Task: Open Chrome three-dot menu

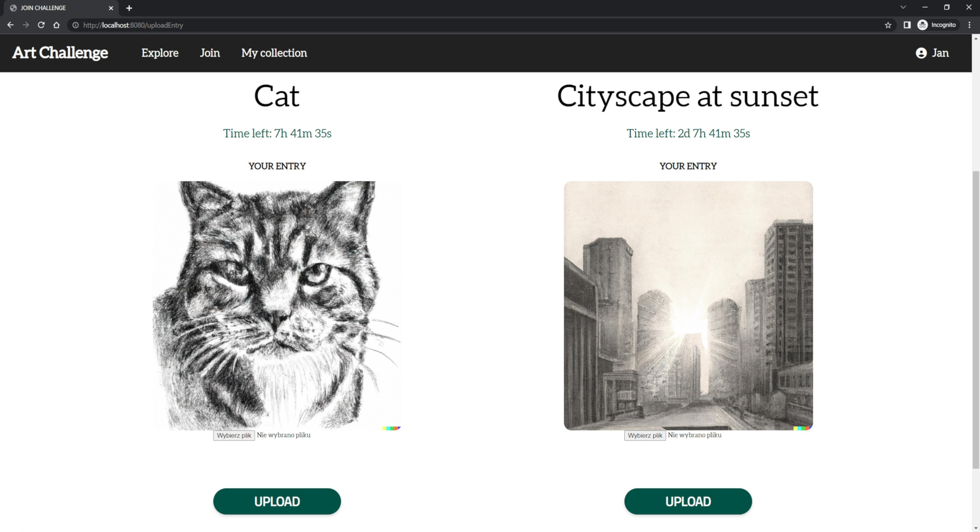Action: [x=969, y=25]
